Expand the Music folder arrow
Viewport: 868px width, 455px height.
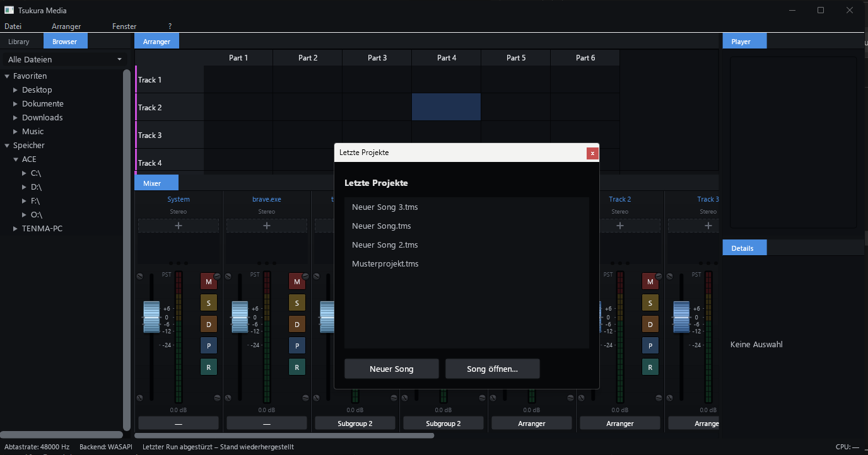click(16, 132)
